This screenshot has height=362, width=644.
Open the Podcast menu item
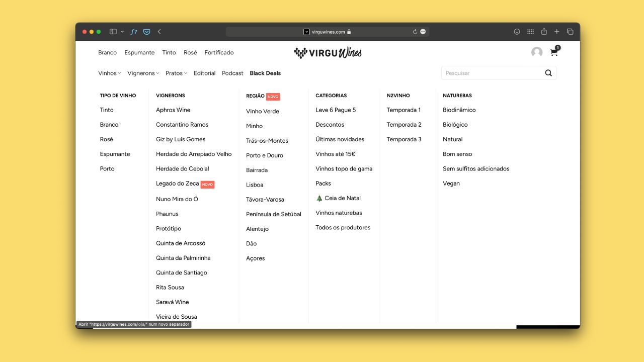click(233, 73)
